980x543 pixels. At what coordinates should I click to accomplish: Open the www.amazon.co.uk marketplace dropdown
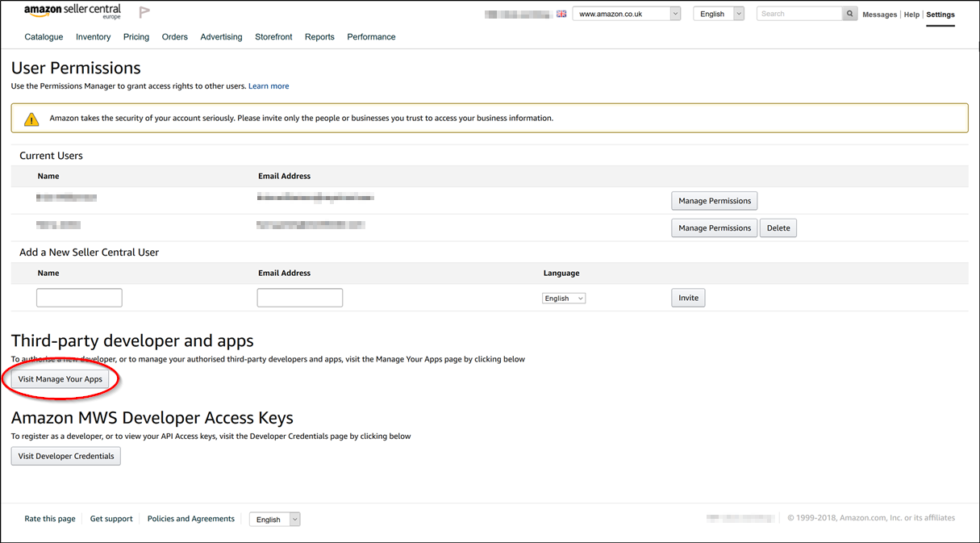point(627,14)
